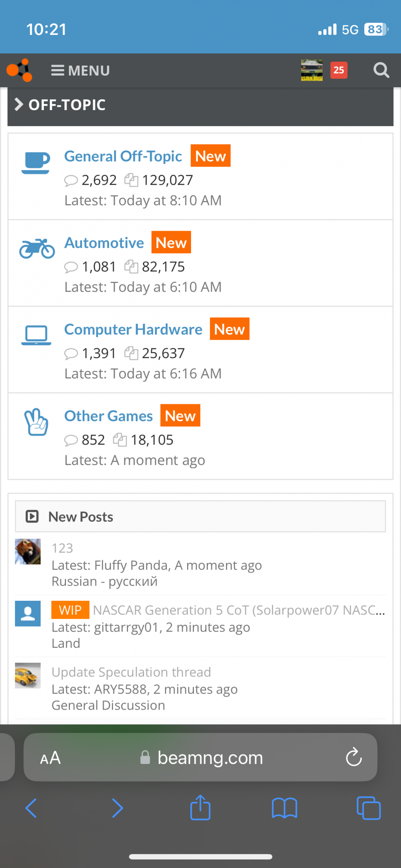The width and height of the screenshot is (401, 868).
Task: Click the BeamNG orange logo icon
Action: tap(19, 70)
